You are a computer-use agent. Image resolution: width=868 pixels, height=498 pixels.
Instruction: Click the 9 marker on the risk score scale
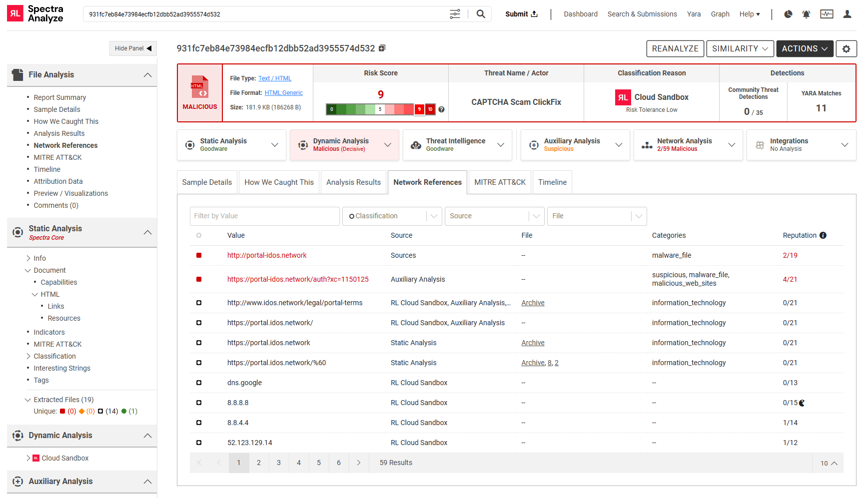point(419,109)
